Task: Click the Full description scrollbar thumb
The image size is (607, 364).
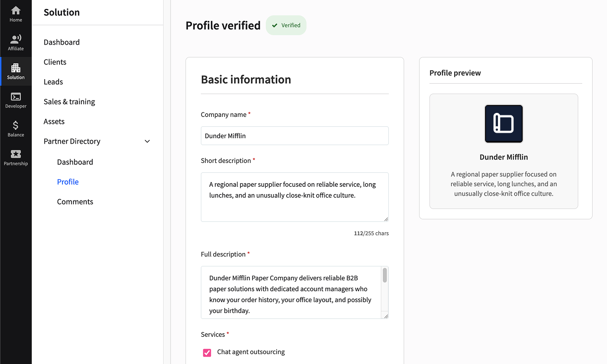Action: (x=384, y=276)
